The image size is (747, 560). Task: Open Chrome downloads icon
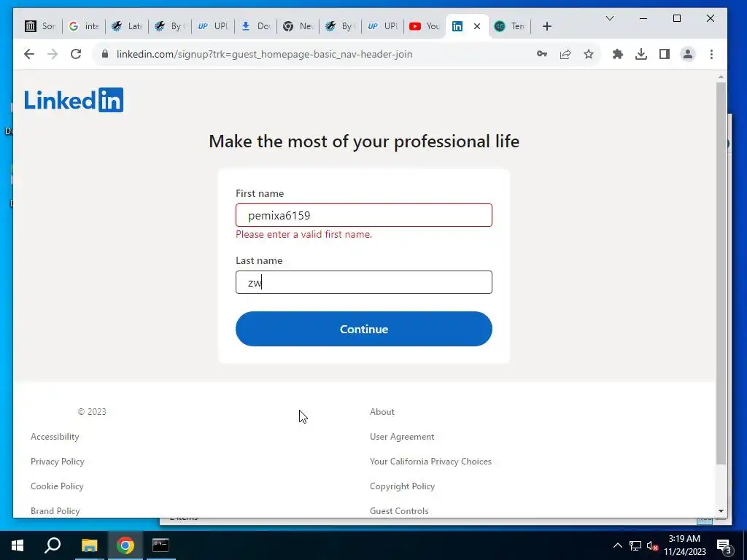pyautogui.click(x=641, y=54)
